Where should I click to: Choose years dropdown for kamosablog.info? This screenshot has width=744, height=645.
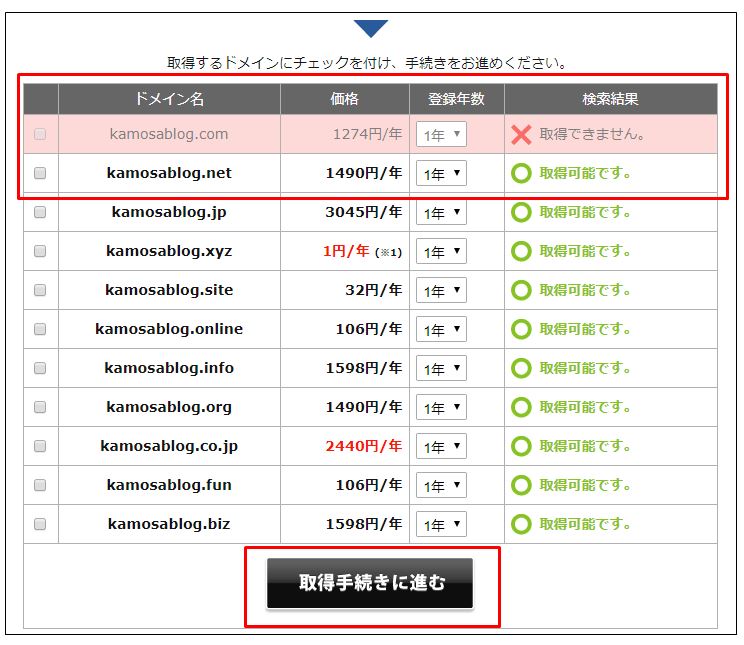point(441,368)
